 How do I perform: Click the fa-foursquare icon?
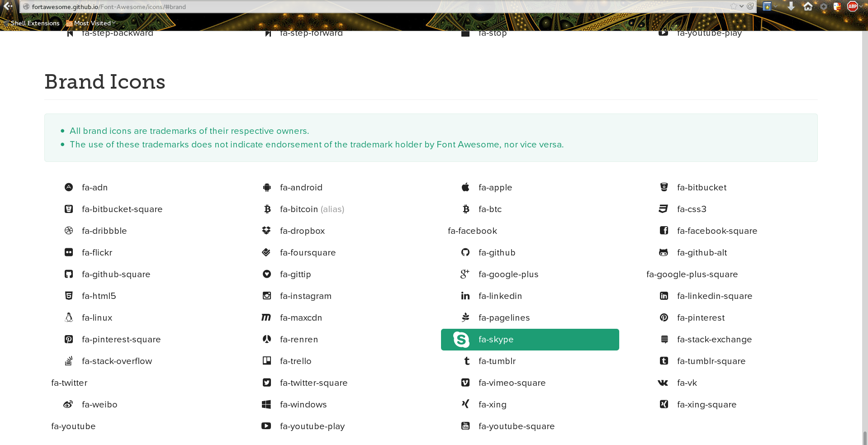click(266, 252)
